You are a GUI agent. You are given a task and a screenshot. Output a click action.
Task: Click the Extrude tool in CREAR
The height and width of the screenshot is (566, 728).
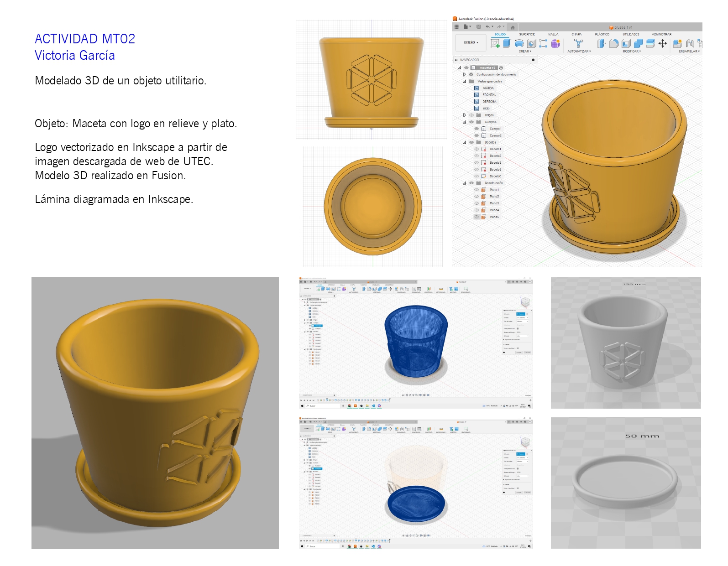point(507,43)
